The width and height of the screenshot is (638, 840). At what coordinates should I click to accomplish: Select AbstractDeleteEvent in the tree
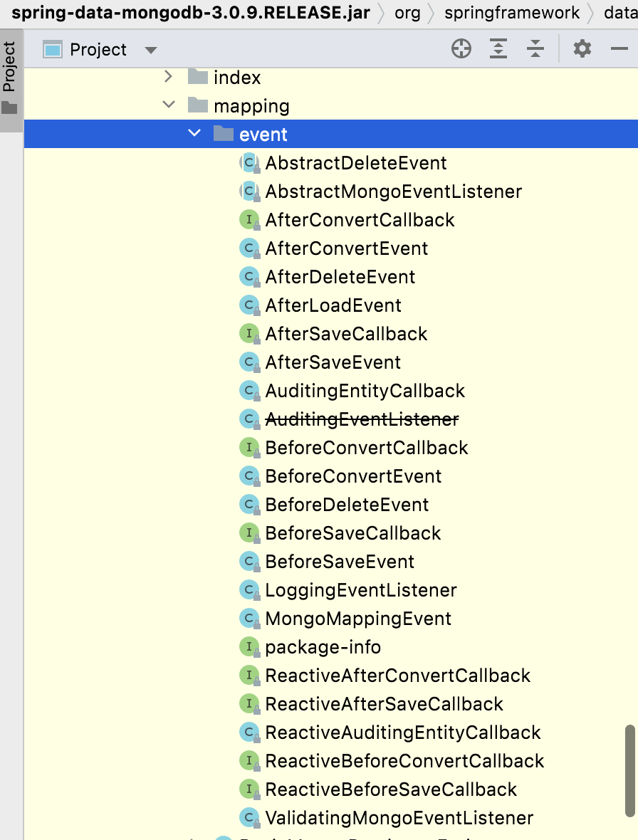356,163
